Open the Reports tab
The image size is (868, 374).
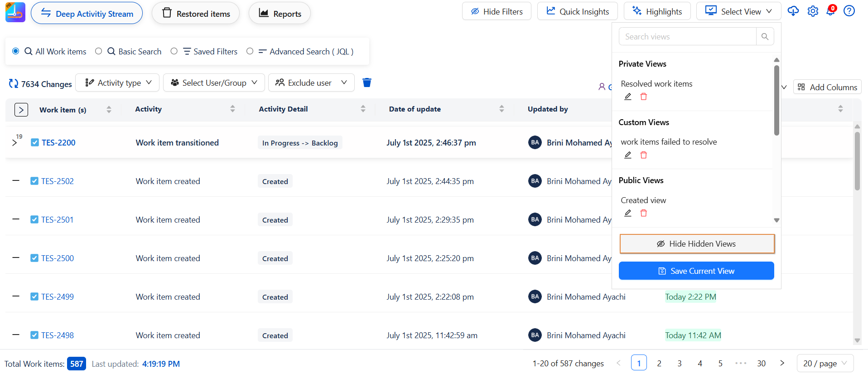(280, 14)
